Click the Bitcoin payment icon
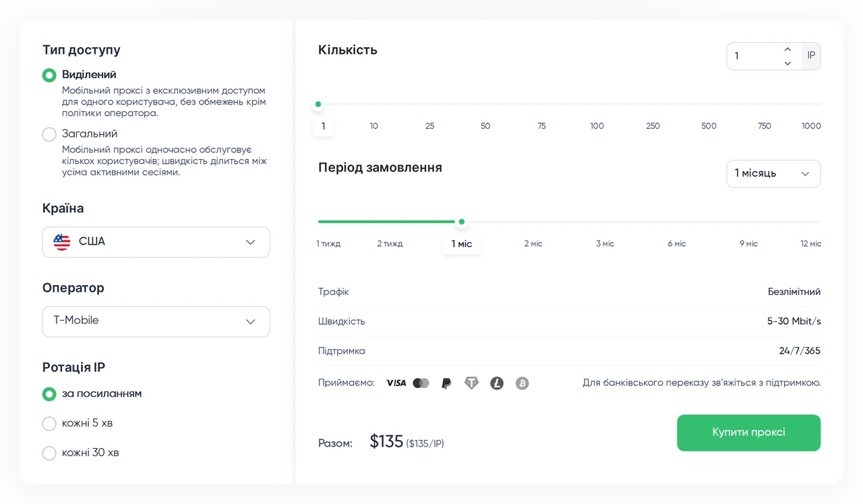The image size is (863, 504). (x=522, y=383)
